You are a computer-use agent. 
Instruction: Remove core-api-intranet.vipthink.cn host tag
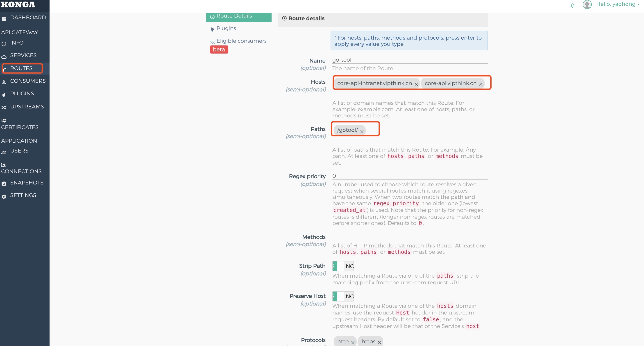pyautogui.click(x=416, y=84)
